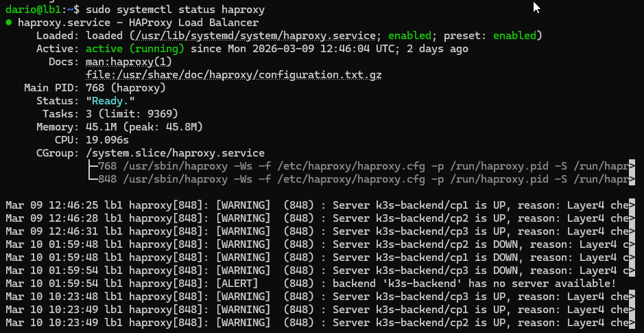Screen dimensions: 644x333
Task: Click 'haproxy.service - HAProxy Load Balancer' heading
Action: pos(139,23)
